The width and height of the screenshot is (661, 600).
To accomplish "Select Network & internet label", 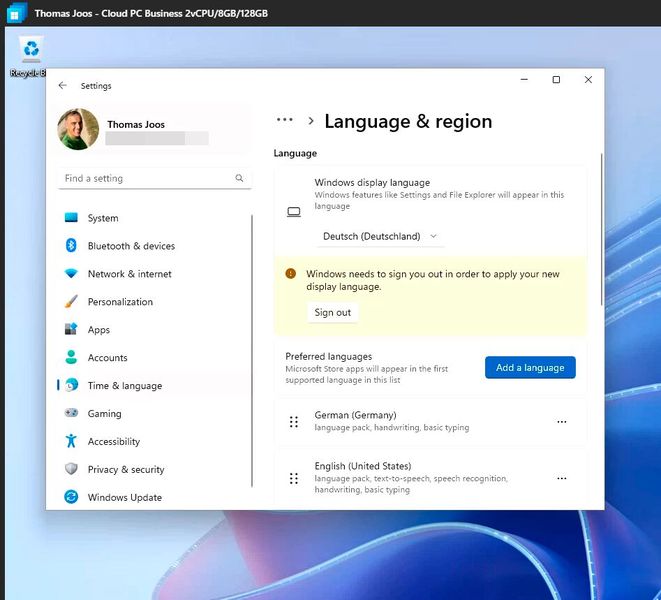I will point(129,274).
